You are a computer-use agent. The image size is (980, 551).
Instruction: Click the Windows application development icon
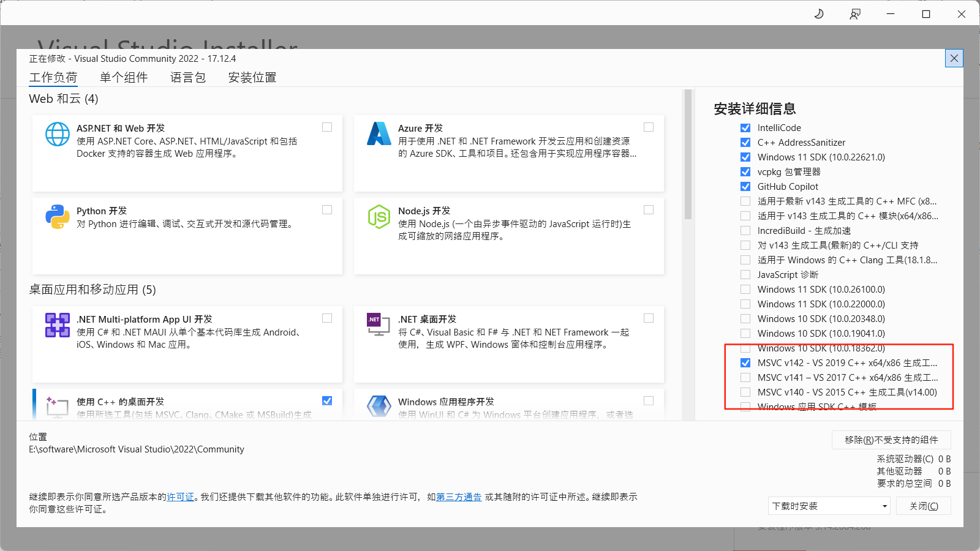pos(379,407)
